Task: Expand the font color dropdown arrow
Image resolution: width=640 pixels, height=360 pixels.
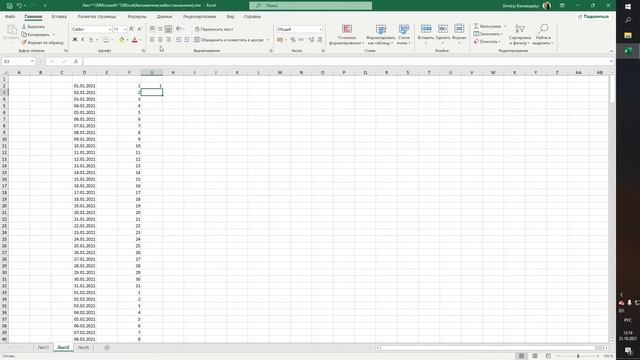Action: [140, 40]
